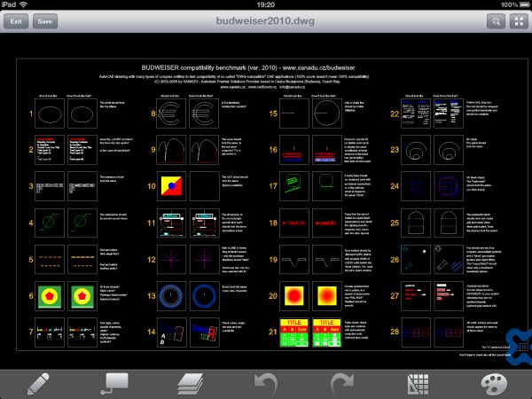
Task: Tap the BUDWEISER compatibility benchmark heading
Action: [x=266, y=66]
